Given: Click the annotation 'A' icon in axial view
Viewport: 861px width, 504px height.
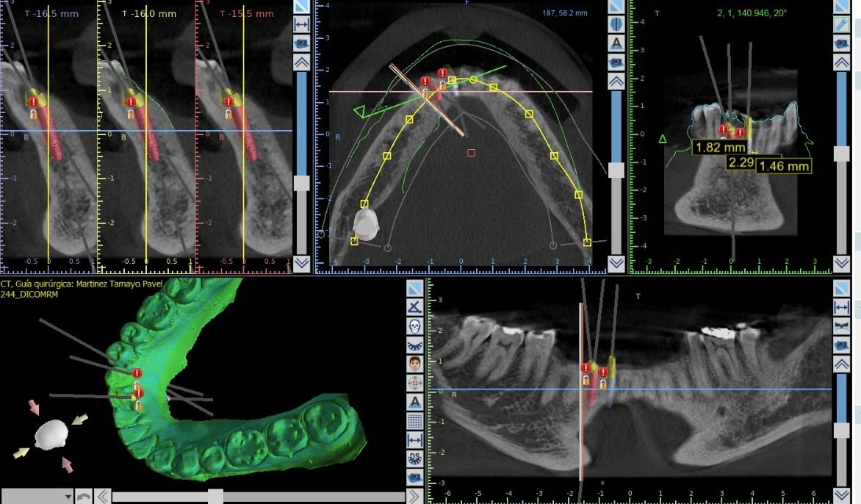Looking at the screenshot, I should pyautogui.click(x=617, y=43).
